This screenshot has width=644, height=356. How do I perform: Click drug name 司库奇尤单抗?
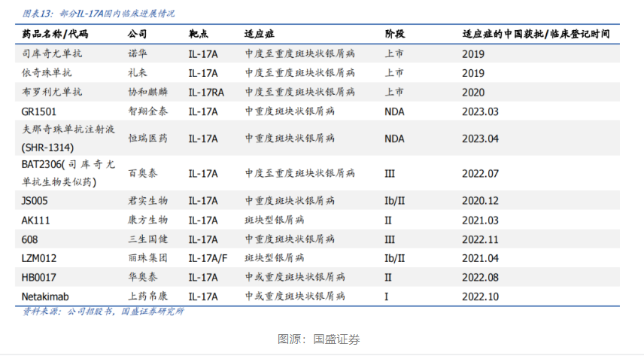point(52,53)
